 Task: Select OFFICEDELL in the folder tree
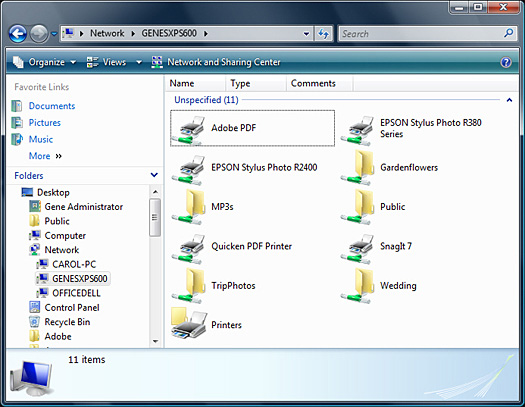point(76,293)
